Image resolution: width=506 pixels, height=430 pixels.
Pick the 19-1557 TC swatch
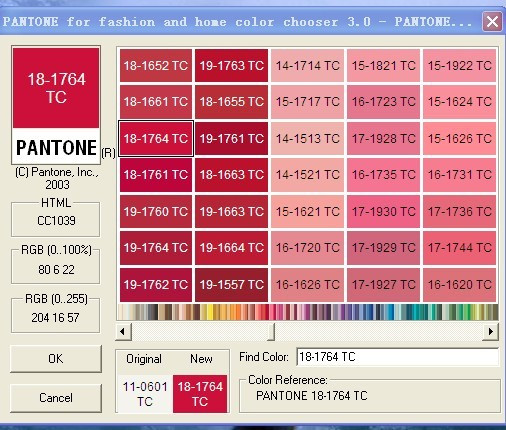[231, 285]
